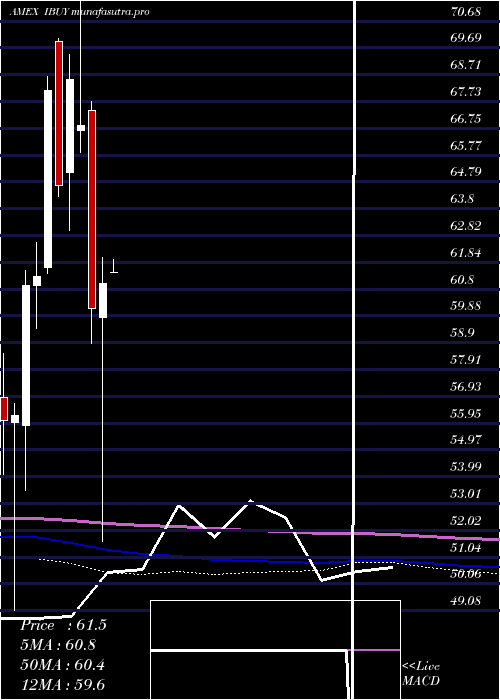Click the 53.99 price axis label
Viewport: 500px width, 700px height.
[x=466, y=467]
